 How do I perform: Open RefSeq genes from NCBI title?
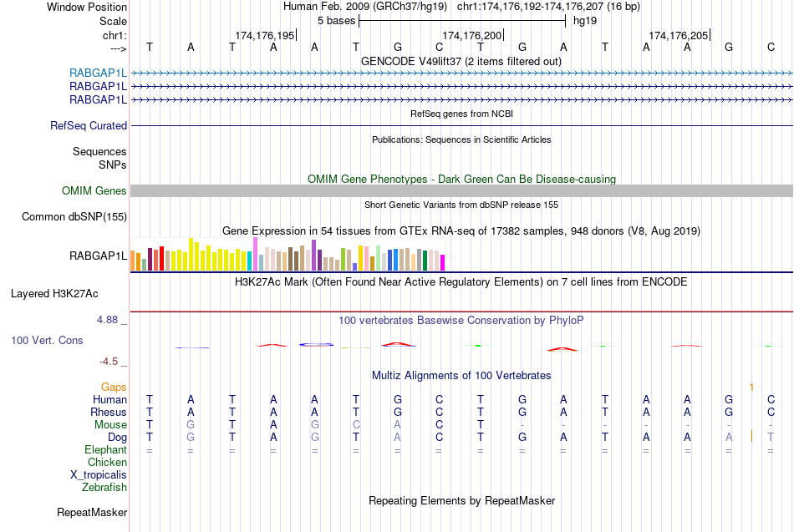tap(461, 114)
